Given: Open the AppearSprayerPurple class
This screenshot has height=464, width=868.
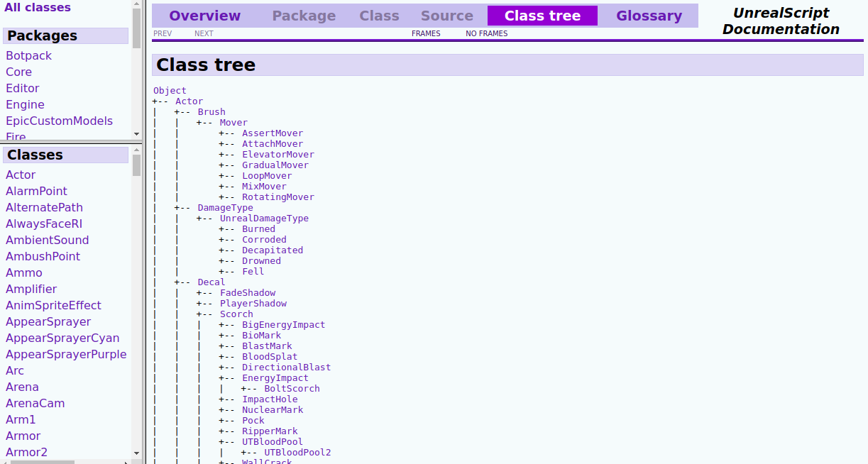Looking at the screenshot, I should point(66,354).
